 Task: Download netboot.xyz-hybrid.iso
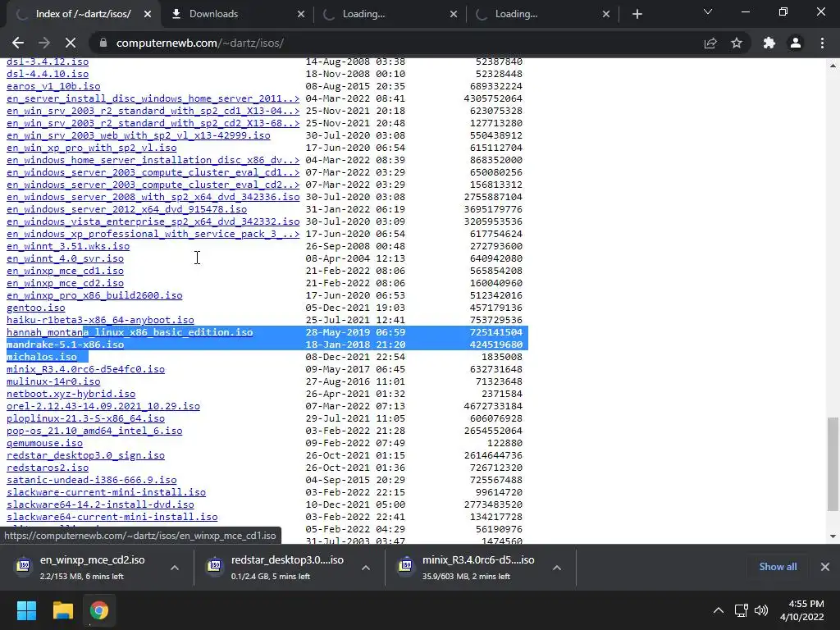[x=71, y=394]
